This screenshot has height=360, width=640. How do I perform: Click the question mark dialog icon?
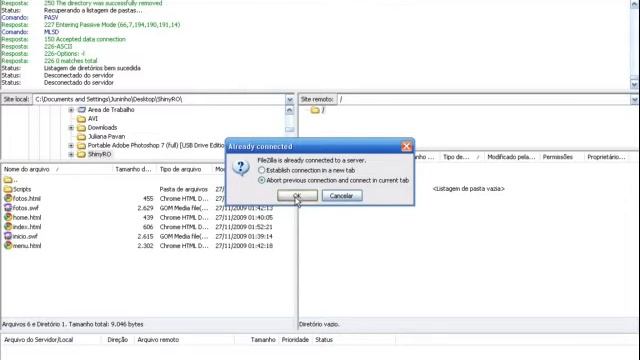(241, 167)
